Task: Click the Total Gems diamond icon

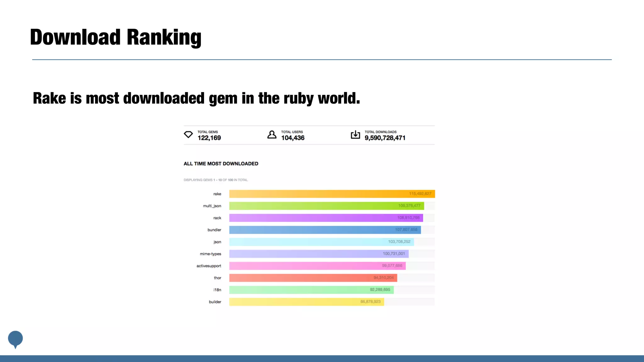Action: coord(188,134)
